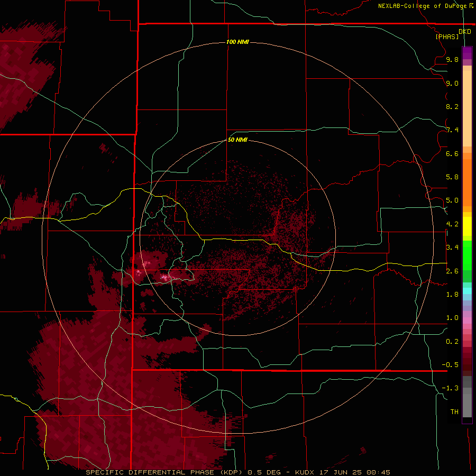Click 'SPECIFIC DIFFERENTIAL PHASE' product title
The width and height of the screenshot is (476, 476).
click(150, 472)
